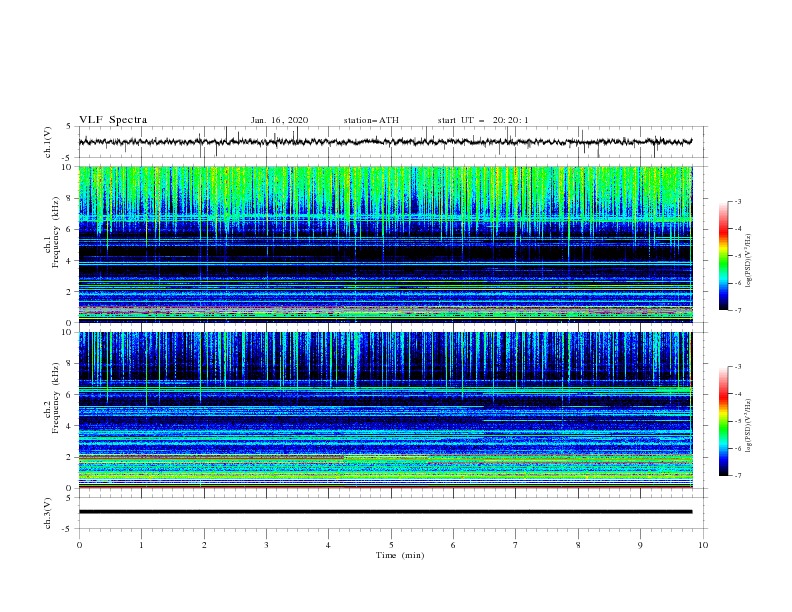792x612 pixels.
Task: Click the time axis tick label '3'
Action: tap(266, 545)
